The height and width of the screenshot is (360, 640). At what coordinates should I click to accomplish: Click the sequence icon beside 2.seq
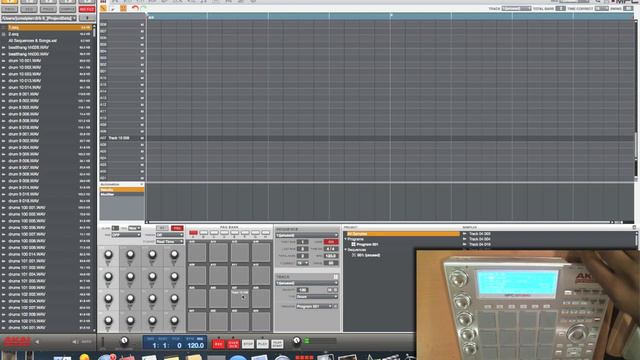click(4, 34)
